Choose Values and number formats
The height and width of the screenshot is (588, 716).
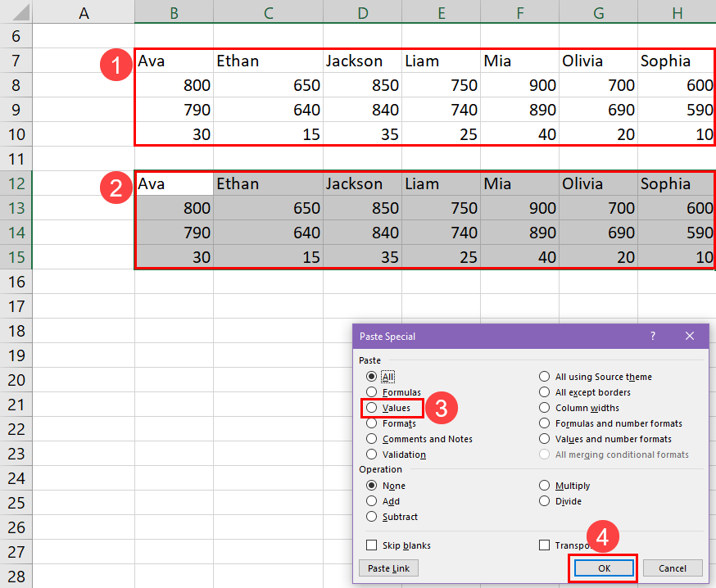[x=544, y=439]
